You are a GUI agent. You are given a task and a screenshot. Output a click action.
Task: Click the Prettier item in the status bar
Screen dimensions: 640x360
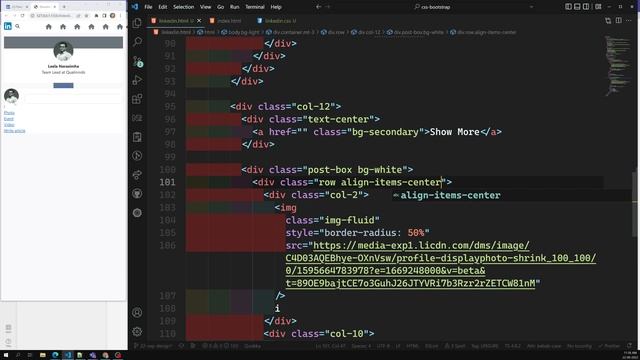(x=609, y=346)
